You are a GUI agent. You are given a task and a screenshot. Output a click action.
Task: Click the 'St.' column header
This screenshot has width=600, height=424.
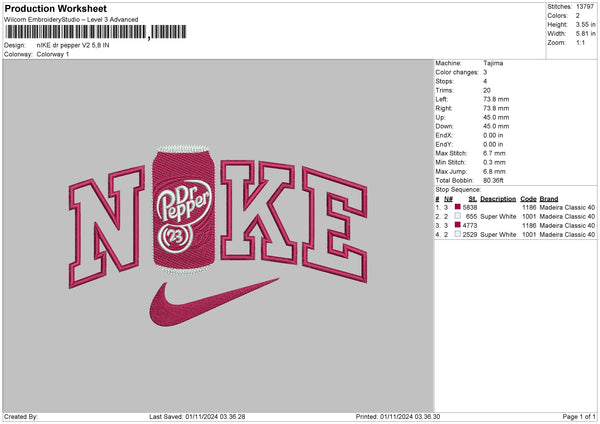pos(473,199)
